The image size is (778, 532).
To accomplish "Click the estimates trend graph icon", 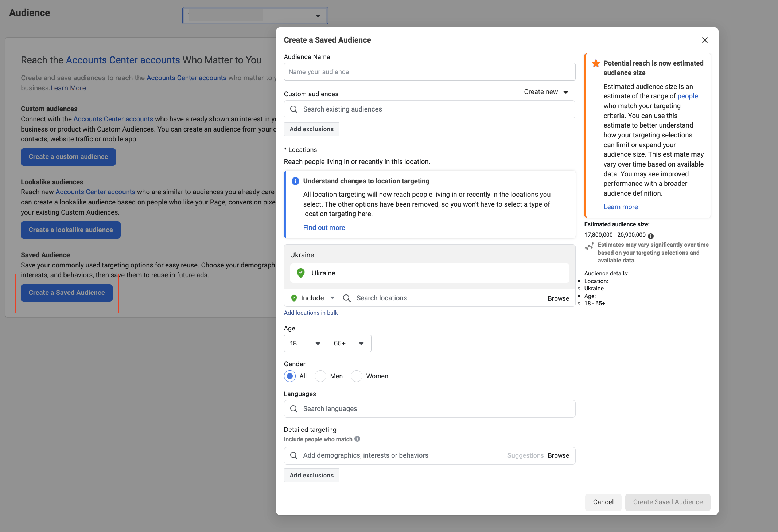I will click(589, 246).
